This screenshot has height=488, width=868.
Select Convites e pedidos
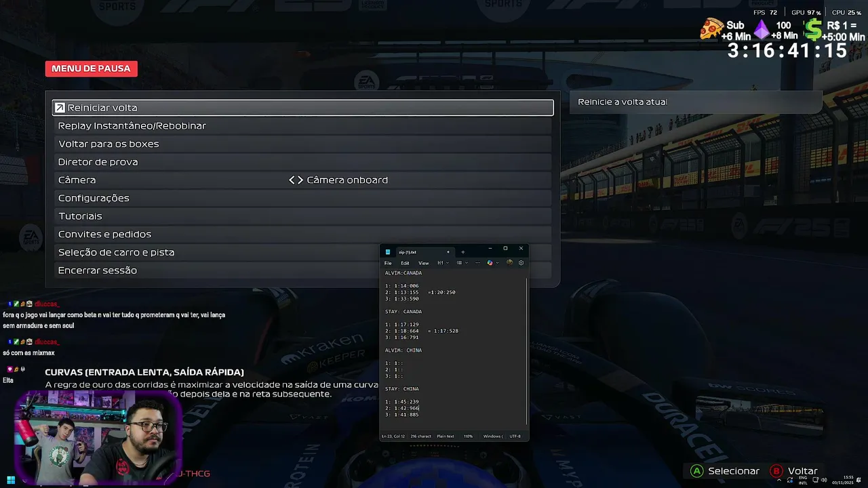[x=302, y=234]
